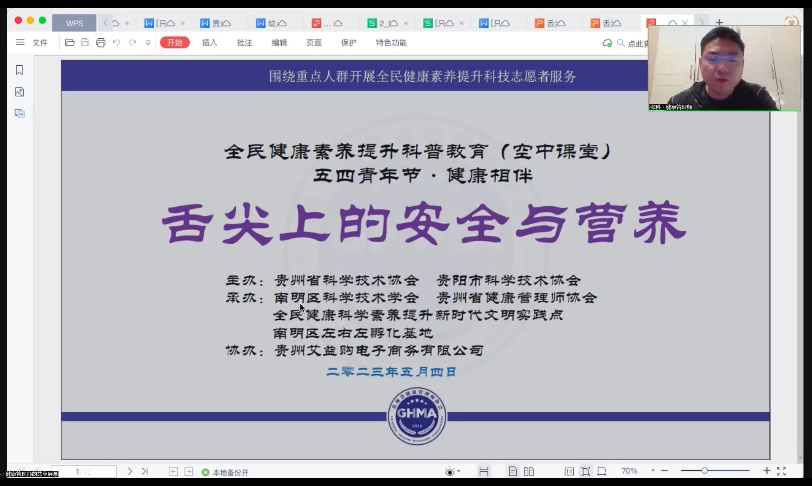Click the slide title 舌尖上的安全与营养
Viewport: 812px width, 486px height.
pyautogui.click(x=424, y=223)
